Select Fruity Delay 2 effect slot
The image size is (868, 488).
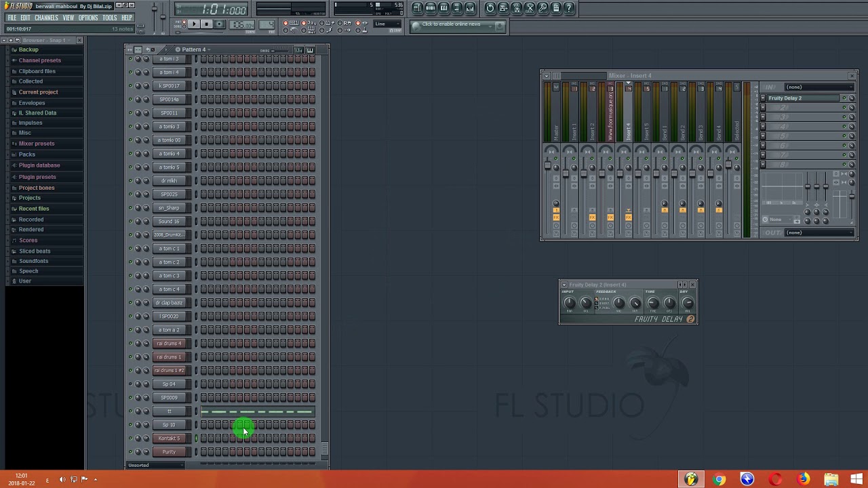coord(804,98)
